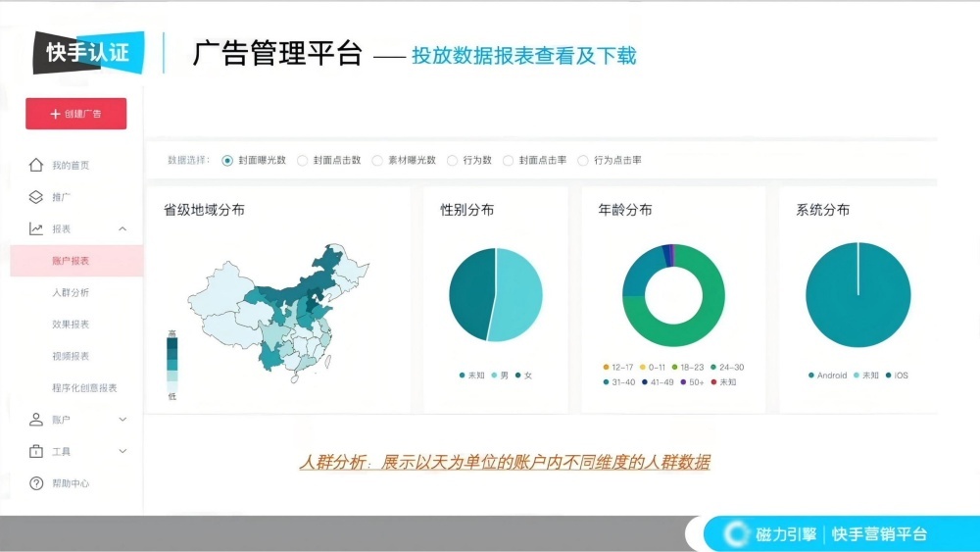
Task: Select the 封面点击数 radio button
Action: click(x=303, y=161)
